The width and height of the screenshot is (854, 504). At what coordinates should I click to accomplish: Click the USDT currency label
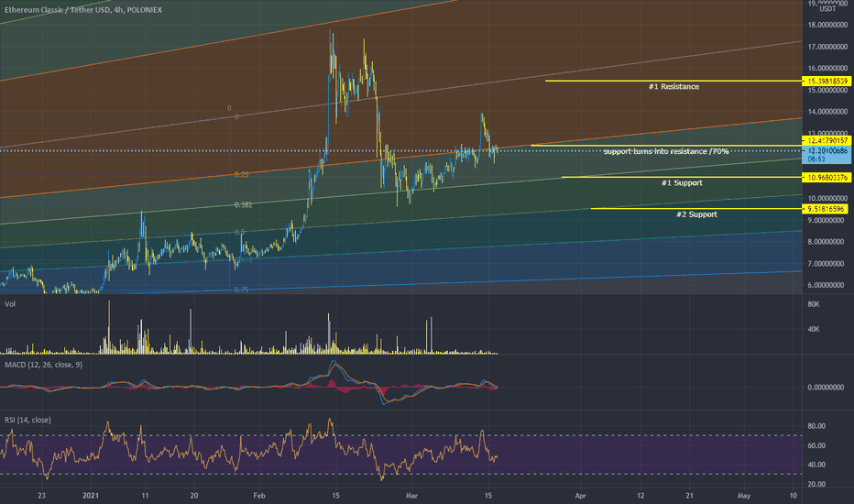[x=827, y=9]
